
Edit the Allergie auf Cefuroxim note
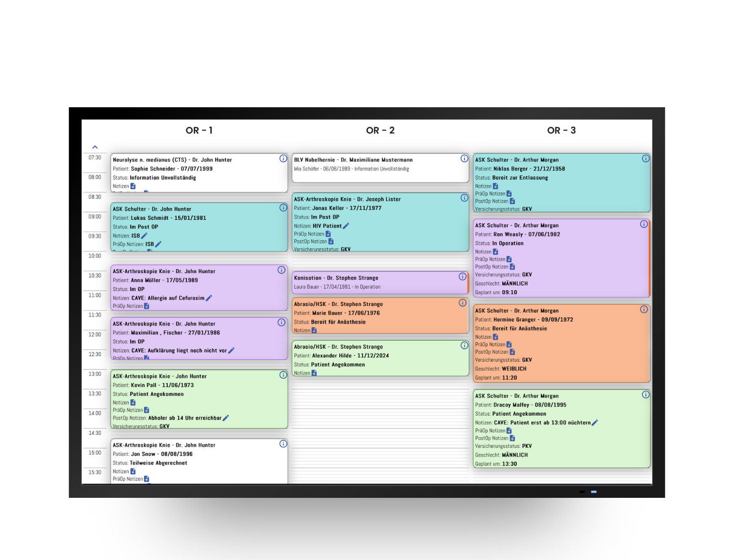[209, 298]
